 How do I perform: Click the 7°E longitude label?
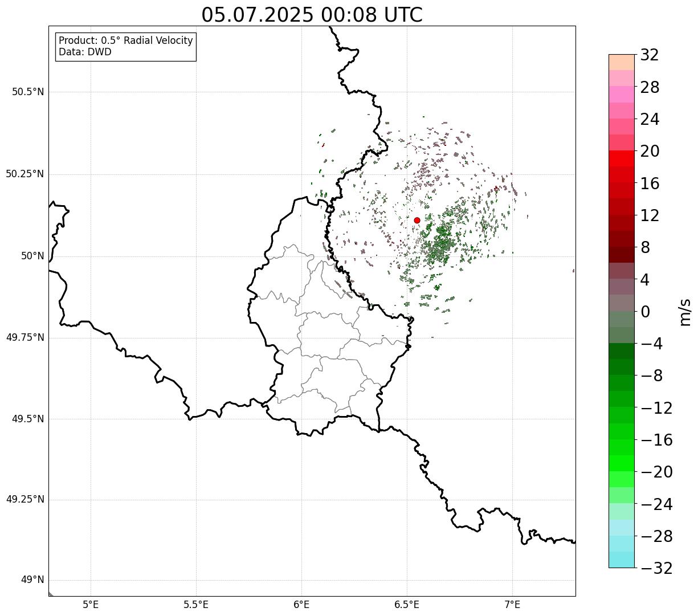[512, 605]
